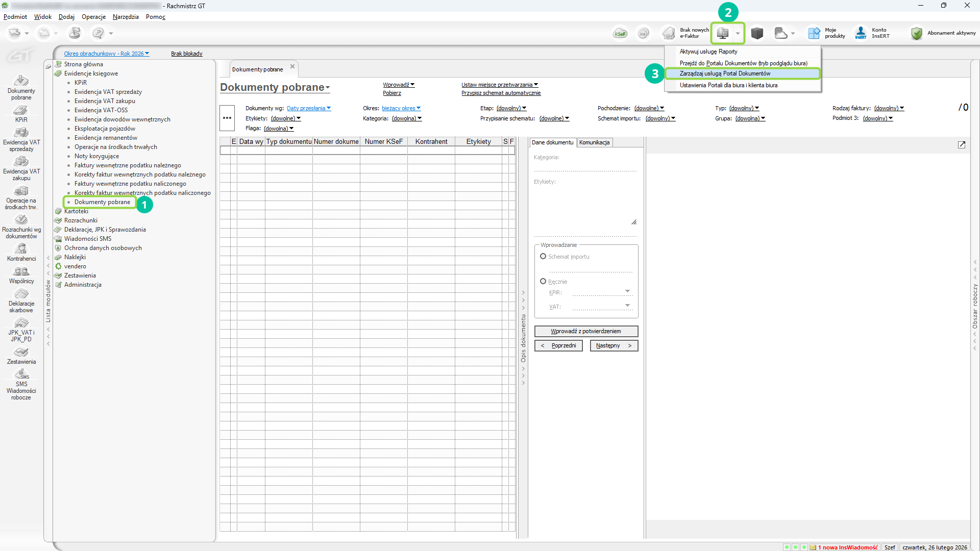Switch to the Komunikacja tab

point(594,142)
